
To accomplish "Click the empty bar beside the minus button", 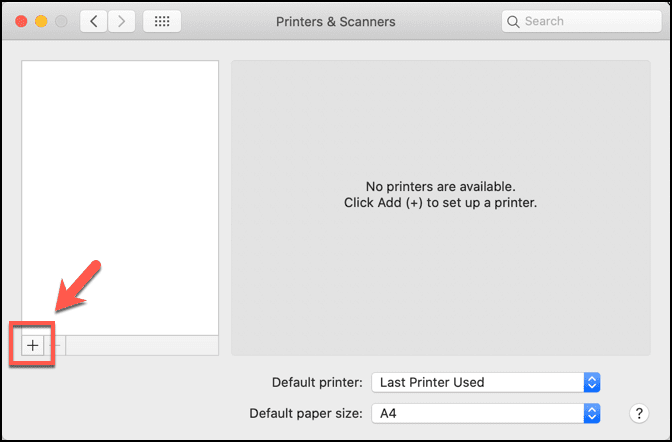I will tap(142, 345).
